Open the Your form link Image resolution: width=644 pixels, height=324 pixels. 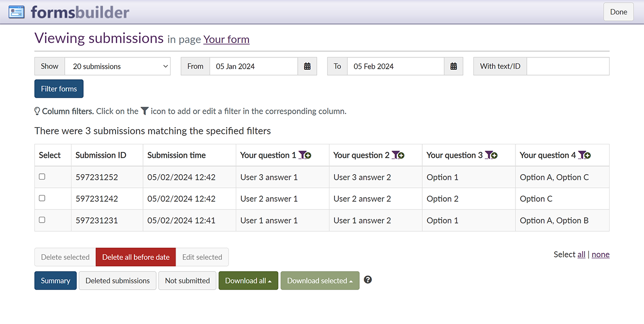[x=226, y=40]
